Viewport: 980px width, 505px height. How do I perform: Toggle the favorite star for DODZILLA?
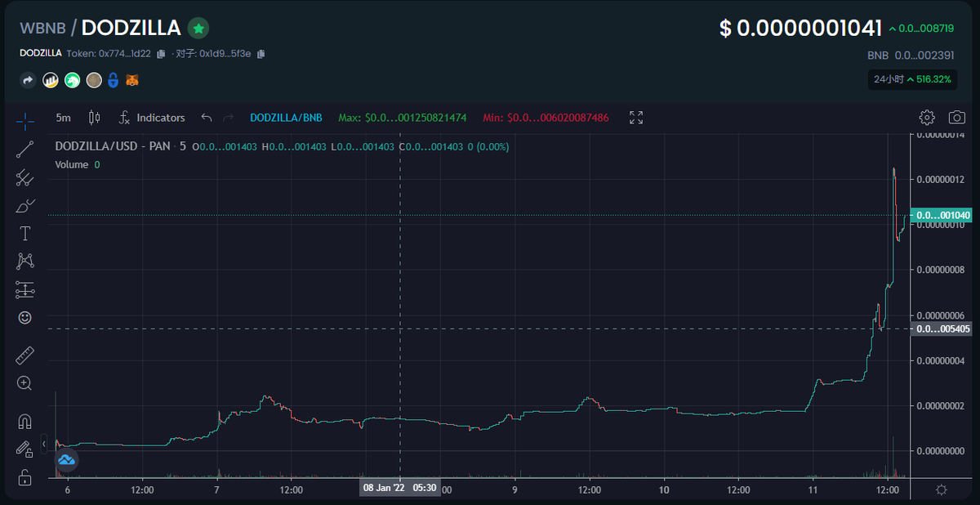[x=198, y=28]
